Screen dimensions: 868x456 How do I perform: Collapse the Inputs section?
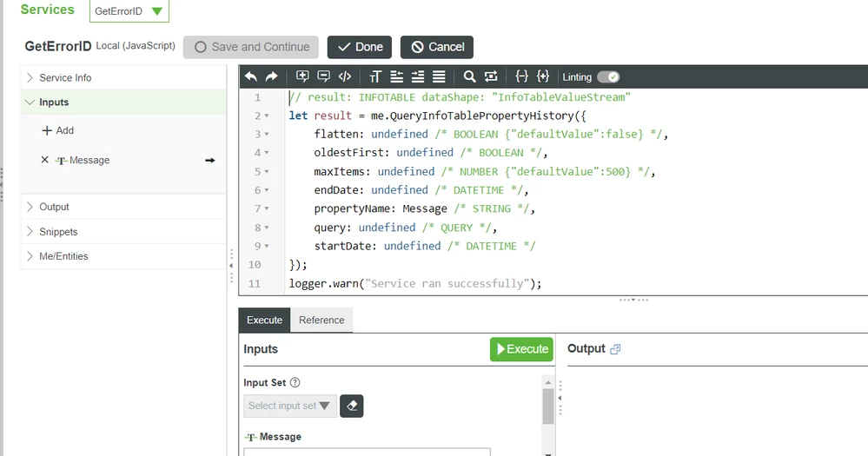coord(123,102)
